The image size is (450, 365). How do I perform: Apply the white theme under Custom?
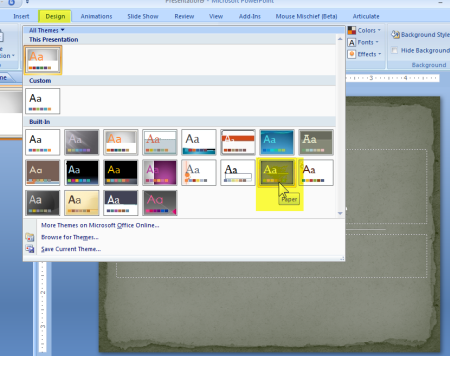pyautogui.click(x=43, y=101)
